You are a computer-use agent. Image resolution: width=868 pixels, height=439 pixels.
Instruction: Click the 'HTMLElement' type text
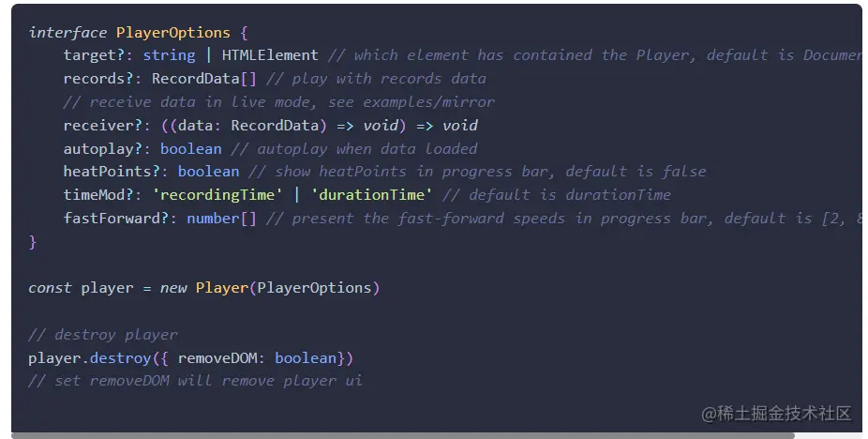270,55
